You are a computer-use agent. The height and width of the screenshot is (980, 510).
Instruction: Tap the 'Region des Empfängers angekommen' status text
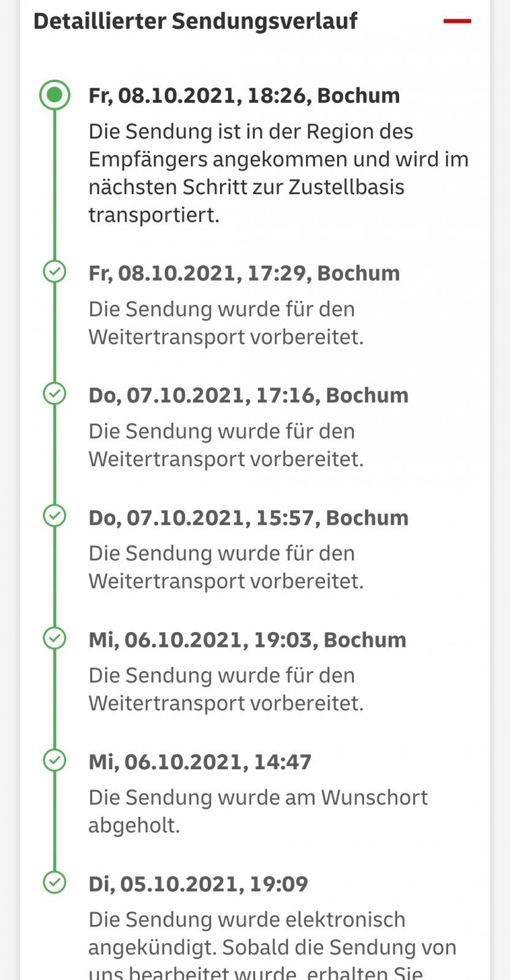pos(278,173)
